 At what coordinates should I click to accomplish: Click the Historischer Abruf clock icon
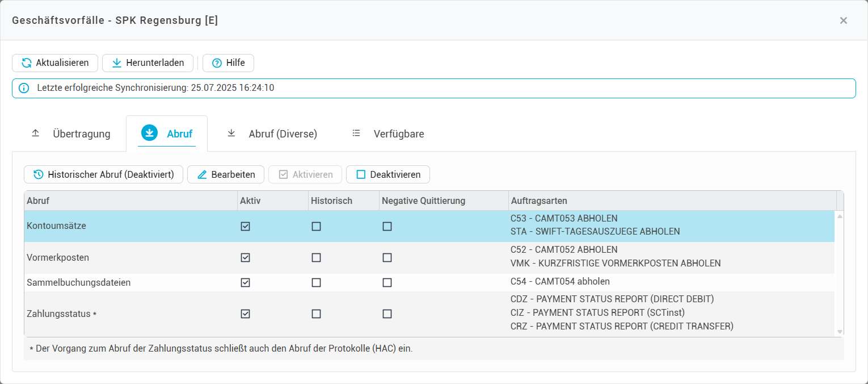point(39,174)
